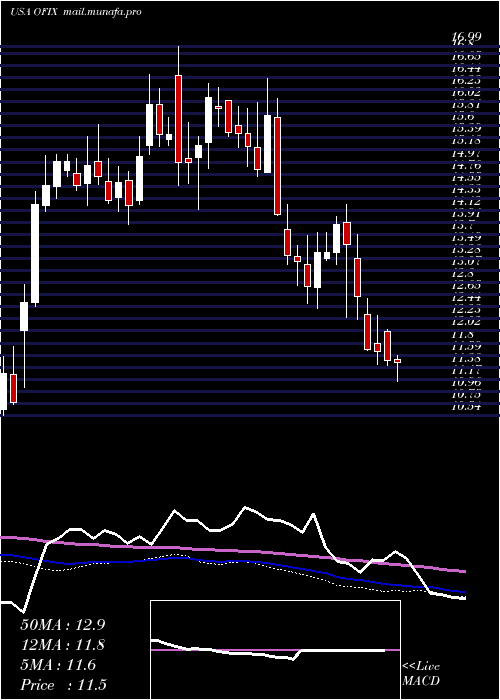Click the 16.99 price axis label
The height and width of the screenshot is (700, 500).
(x=466, y=37)
